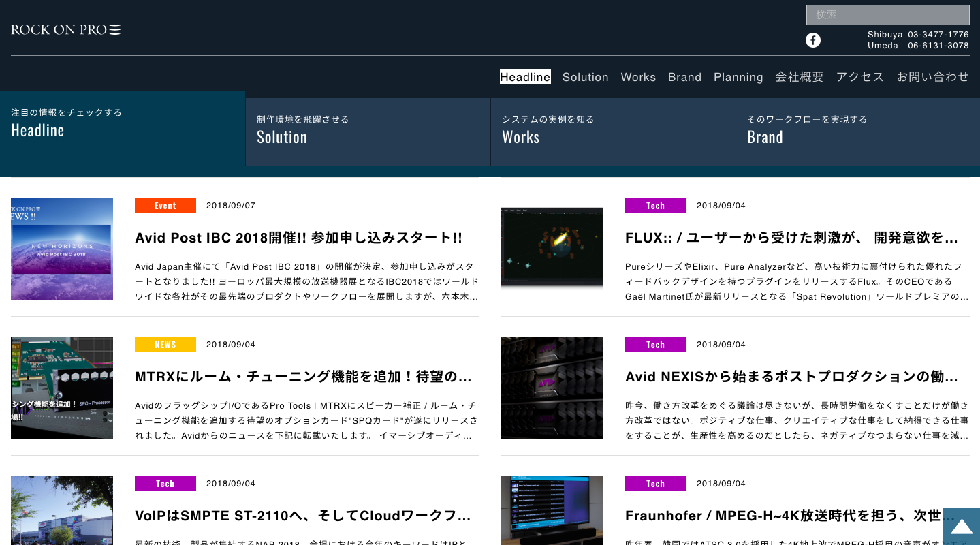Click Avid Post IBC article description text
980x545 pixels.
point(306,281)
